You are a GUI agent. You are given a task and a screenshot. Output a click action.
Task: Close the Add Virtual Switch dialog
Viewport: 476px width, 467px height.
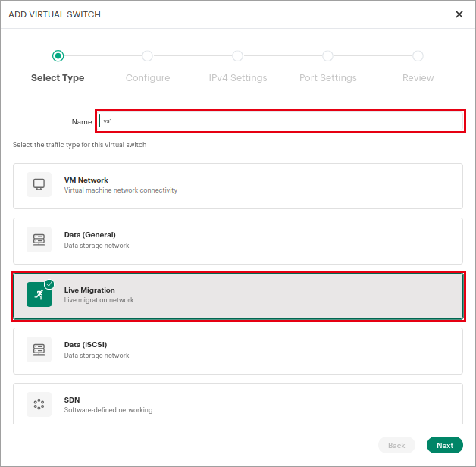[459, 14]
